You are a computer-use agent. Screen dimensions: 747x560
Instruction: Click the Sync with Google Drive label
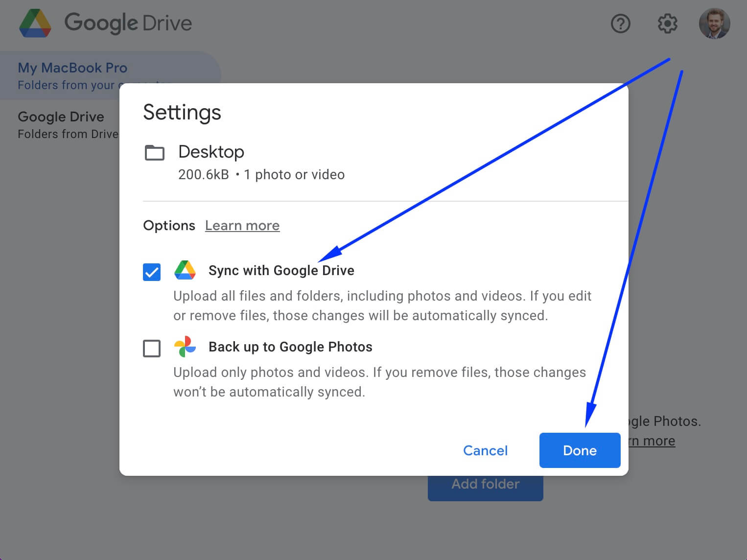tap(281, 270)
